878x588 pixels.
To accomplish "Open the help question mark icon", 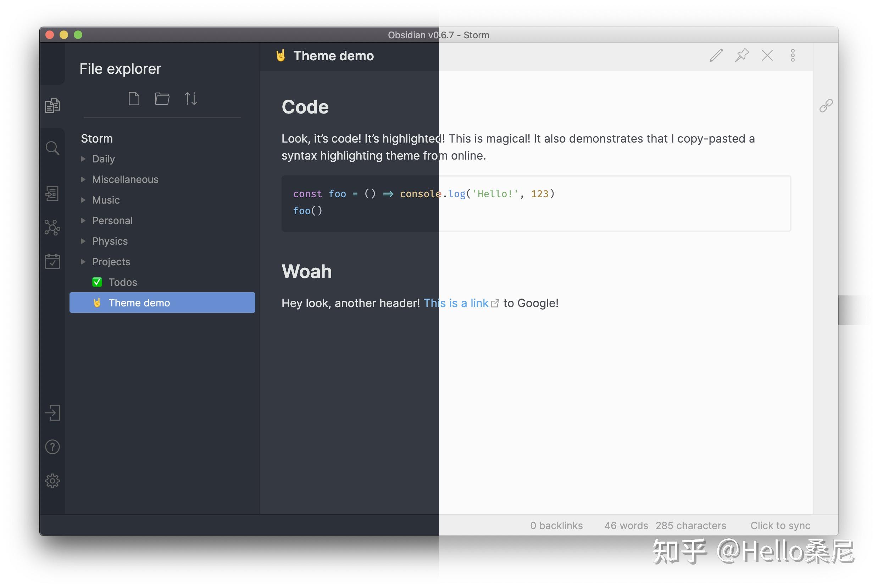I will click(x=52, y=446).
